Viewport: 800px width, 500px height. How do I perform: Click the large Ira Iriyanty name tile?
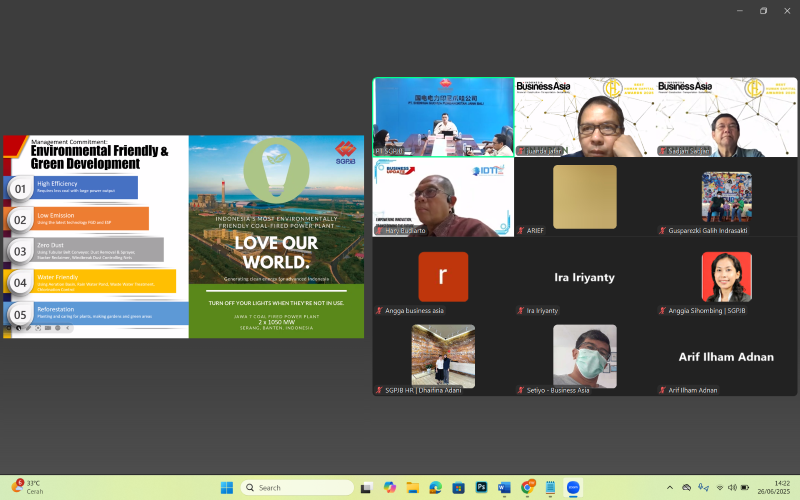tap(585, 278)
